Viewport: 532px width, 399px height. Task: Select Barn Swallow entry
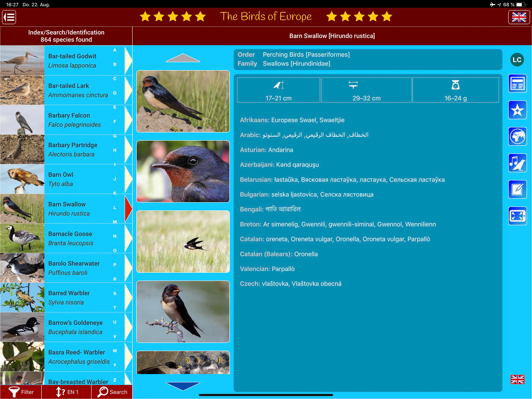[66, 208]
